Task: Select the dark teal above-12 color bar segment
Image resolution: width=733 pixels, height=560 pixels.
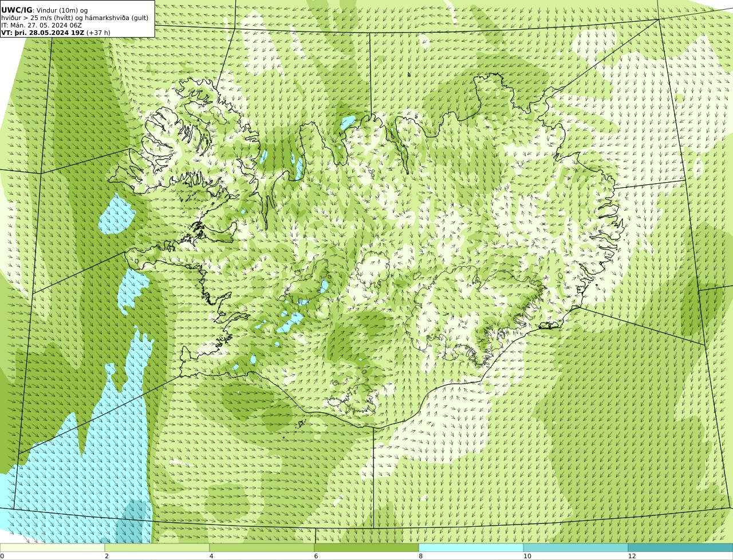Action: pos(680,547)
